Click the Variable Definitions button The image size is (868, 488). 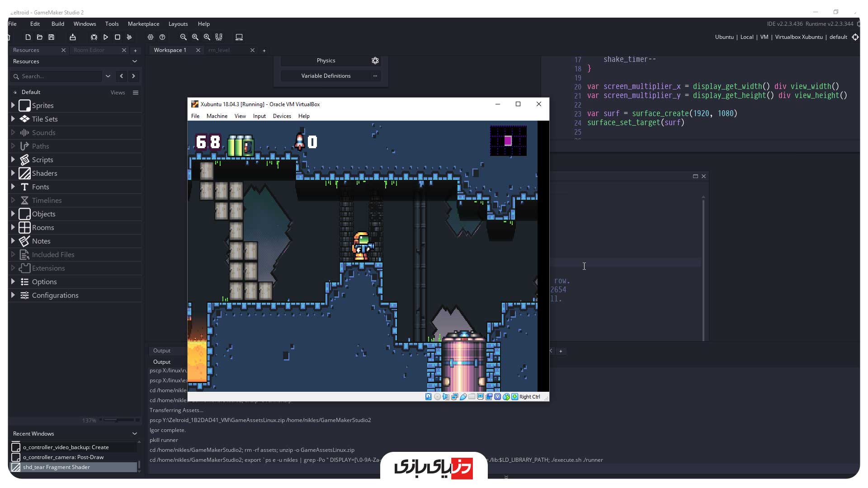pos(325,76)
